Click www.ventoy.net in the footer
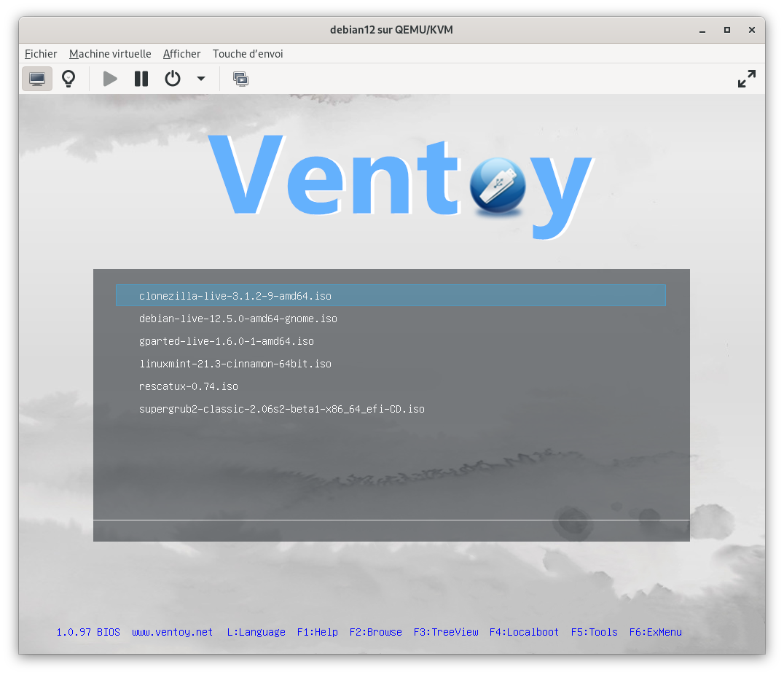The image size is (784, 675). point(172,633)
